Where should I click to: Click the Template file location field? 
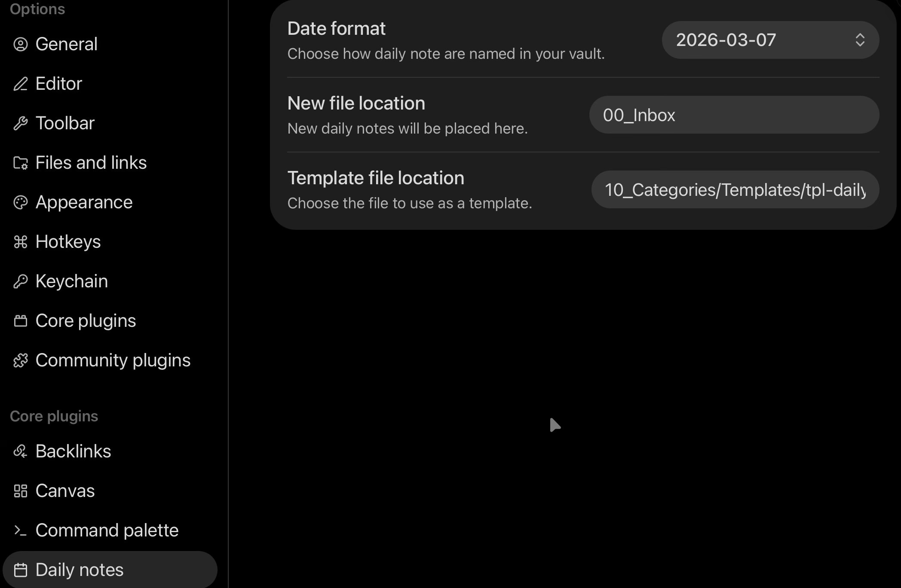pyautogui.click(x=735, y=189)
